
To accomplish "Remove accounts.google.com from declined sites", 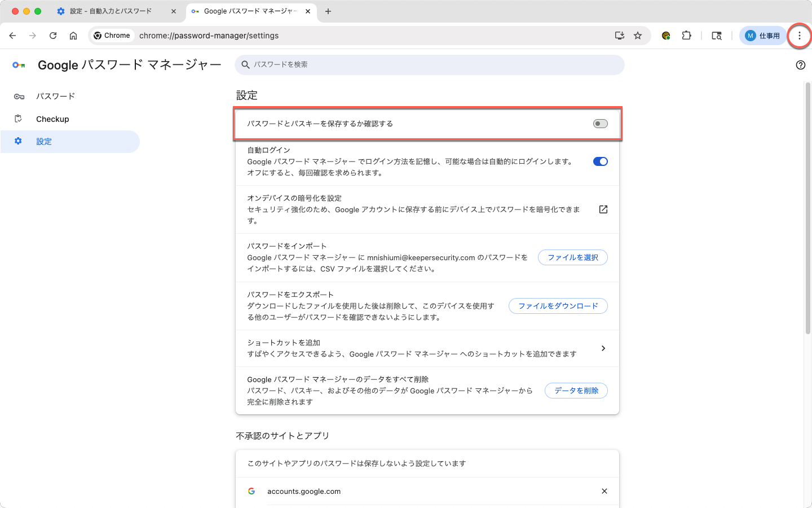I will [x=604, y=491].
